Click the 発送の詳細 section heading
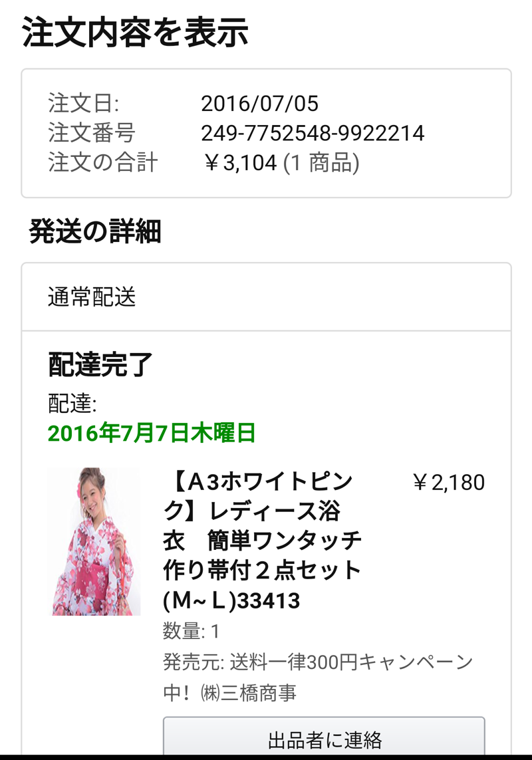Viewport: 532px width, 760px height. (95, 231)
